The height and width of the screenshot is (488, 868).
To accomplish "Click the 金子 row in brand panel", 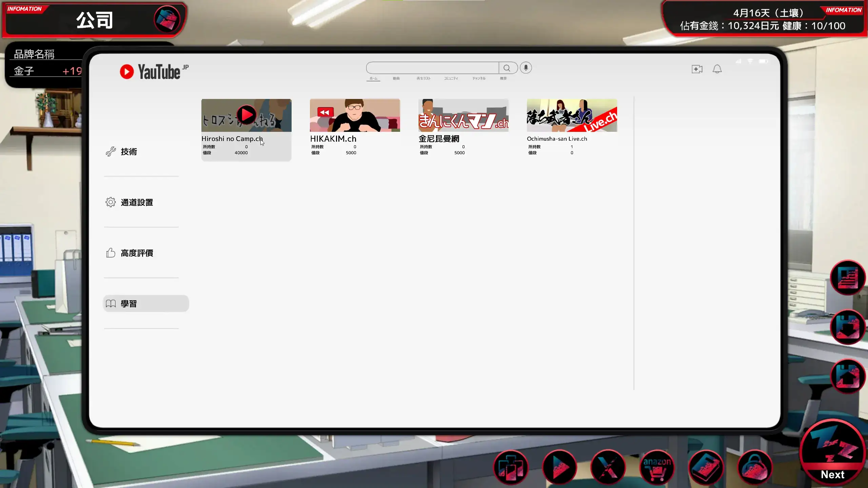I will click(x=47, y=71).
